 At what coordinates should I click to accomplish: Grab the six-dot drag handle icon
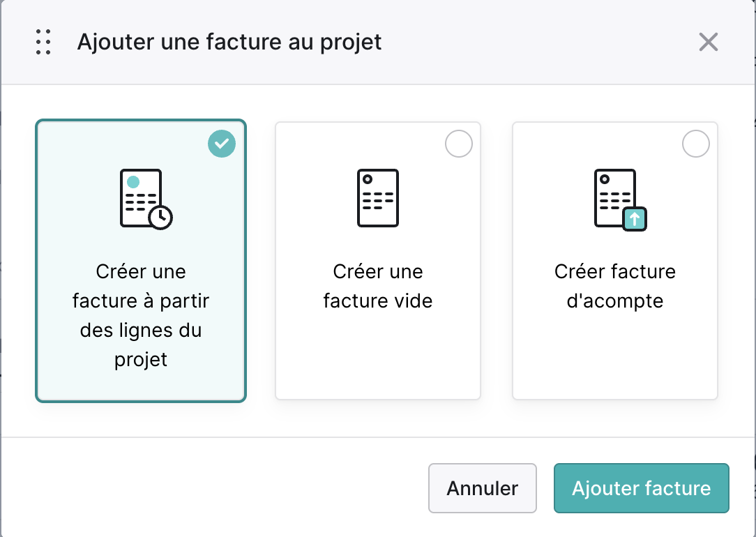point(43,42)
